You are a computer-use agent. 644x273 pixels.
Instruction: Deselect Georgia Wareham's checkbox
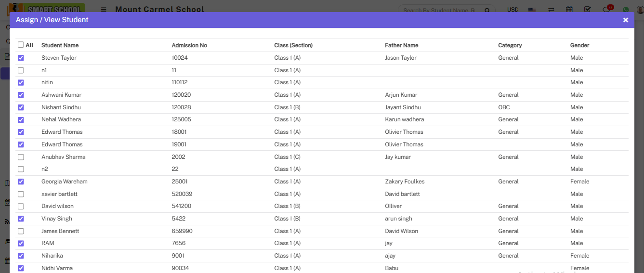click(x=21, y=182)
